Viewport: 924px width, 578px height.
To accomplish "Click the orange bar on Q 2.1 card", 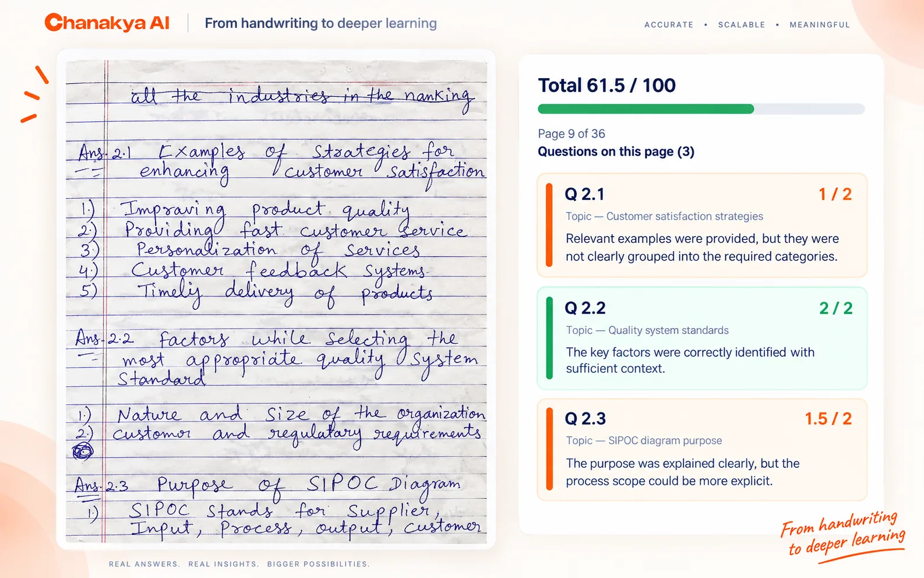I will point(549,225).
